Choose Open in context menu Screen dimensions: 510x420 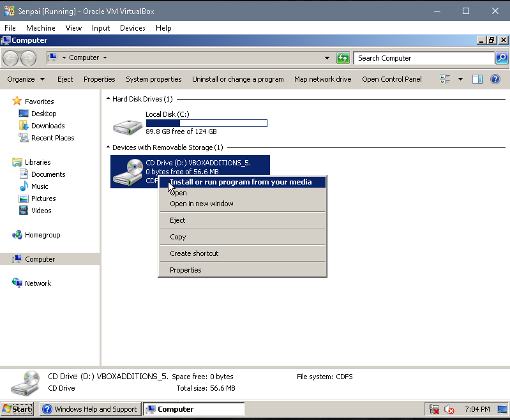click(x=243, y=193)
